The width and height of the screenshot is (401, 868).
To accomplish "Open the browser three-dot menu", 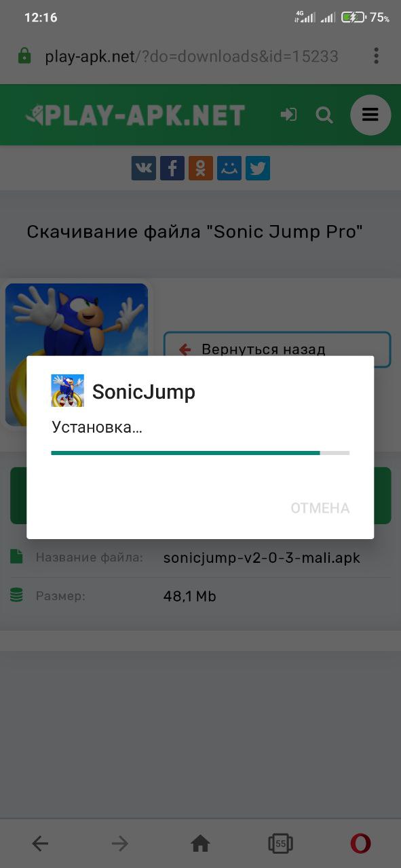I will pos(376,56).
